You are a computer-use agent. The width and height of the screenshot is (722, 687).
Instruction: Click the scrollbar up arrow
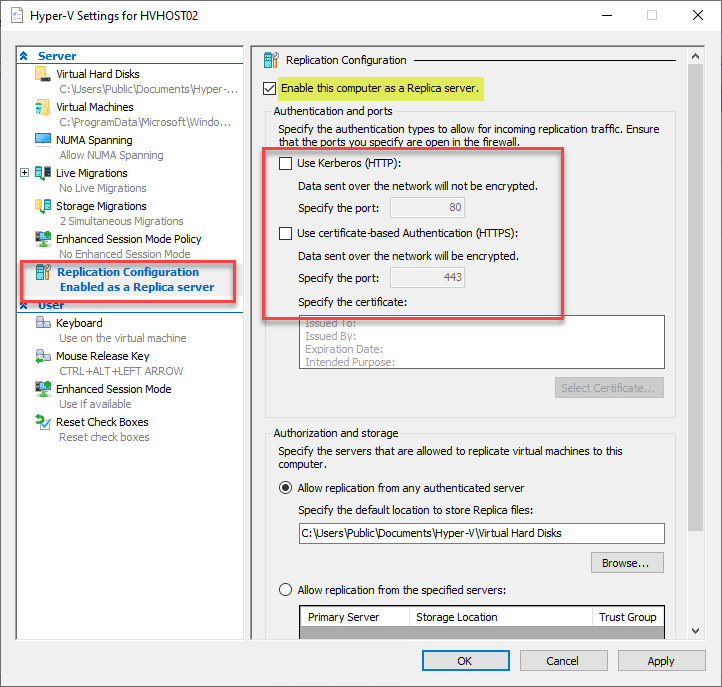pyautogui.click(x=695, y=56)
